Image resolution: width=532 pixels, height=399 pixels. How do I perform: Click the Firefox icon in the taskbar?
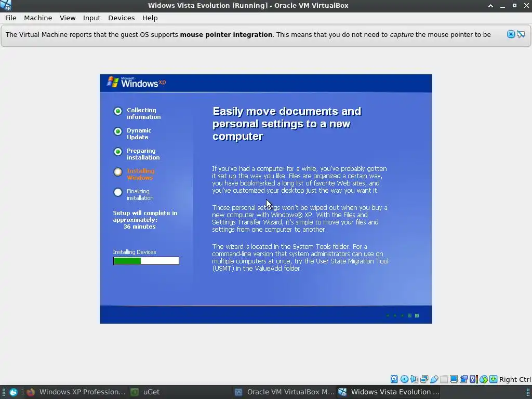(31, 392)
